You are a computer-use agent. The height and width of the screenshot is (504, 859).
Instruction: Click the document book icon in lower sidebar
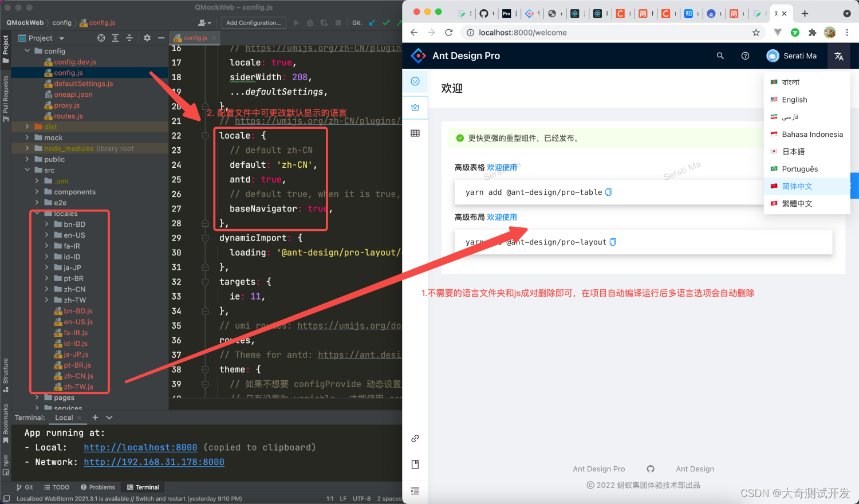click(x=415, y=464)
